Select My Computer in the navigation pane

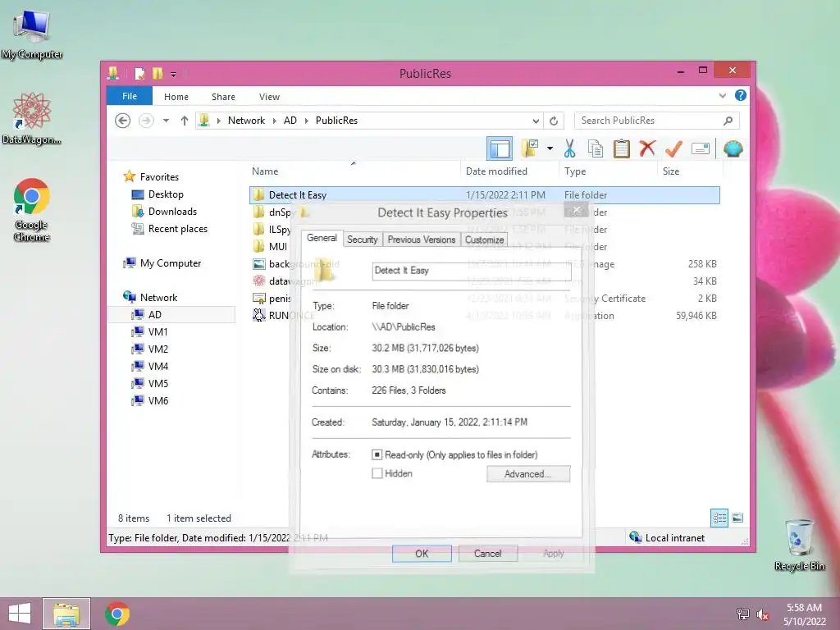tap(171, 263)
